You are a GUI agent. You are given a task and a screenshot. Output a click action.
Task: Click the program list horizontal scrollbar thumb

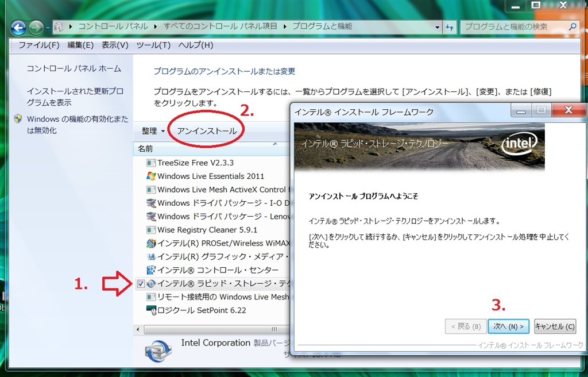point(216,330)
